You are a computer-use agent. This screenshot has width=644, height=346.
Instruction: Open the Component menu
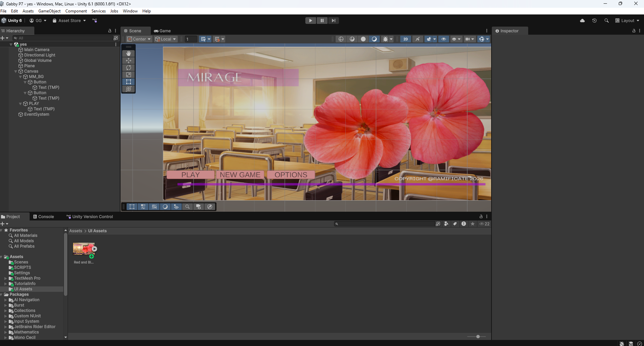coord(76,11)
